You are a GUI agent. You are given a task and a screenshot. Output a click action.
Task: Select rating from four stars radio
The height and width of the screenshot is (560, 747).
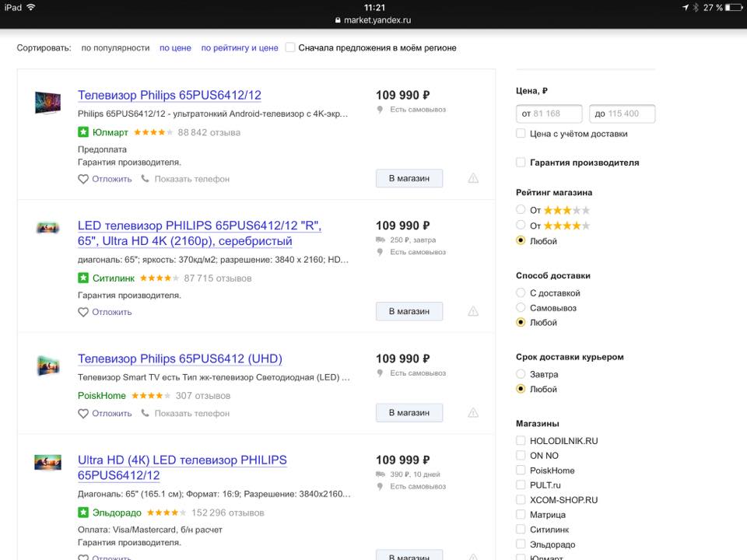(x=521, y=226)
